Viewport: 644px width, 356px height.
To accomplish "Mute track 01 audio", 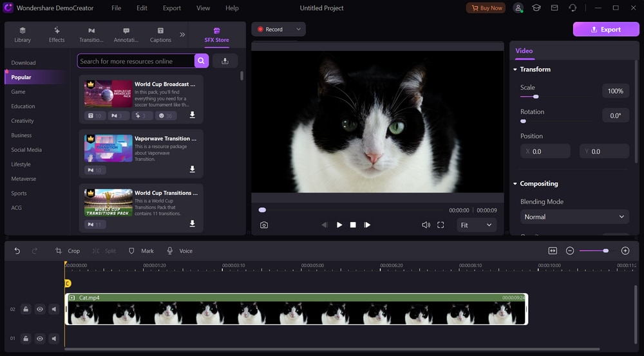I will [54, 339].
